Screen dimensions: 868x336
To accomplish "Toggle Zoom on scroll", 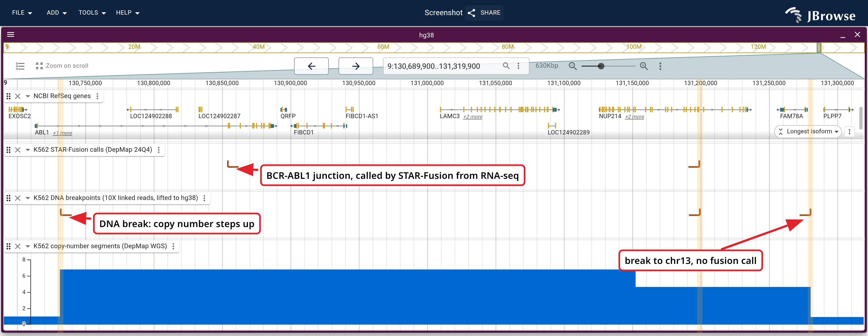I will pyautogui.click(x=62, y=66).
